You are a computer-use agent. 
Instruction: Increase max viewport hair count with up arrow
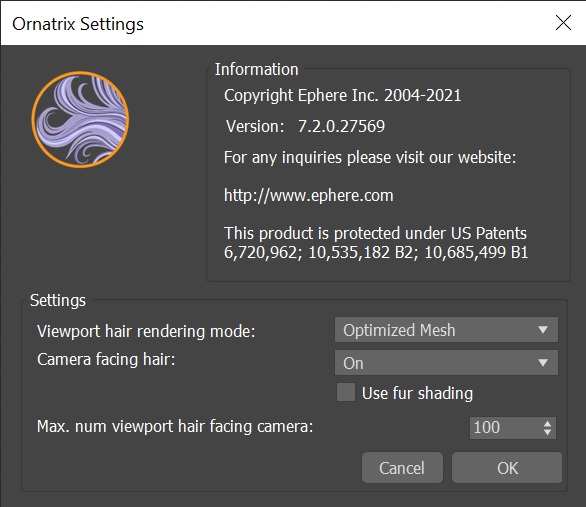click(548, 424)
